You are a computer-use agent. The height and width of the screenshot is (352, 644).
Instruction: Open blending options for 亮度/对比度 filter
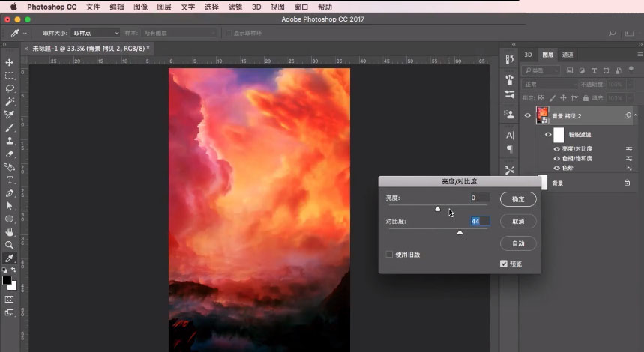pyautogui.click(x=629, y=148)
